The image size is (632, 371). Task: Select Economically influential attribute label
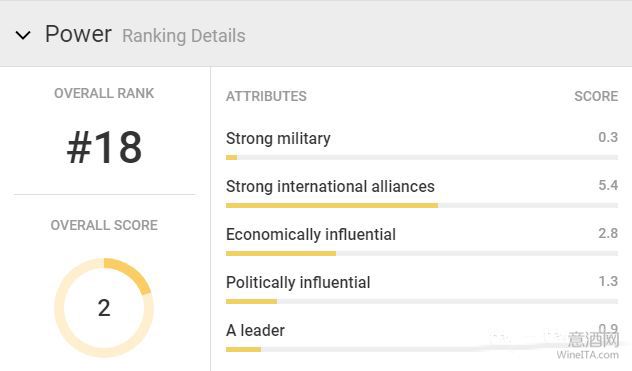[x=311, y=235]
